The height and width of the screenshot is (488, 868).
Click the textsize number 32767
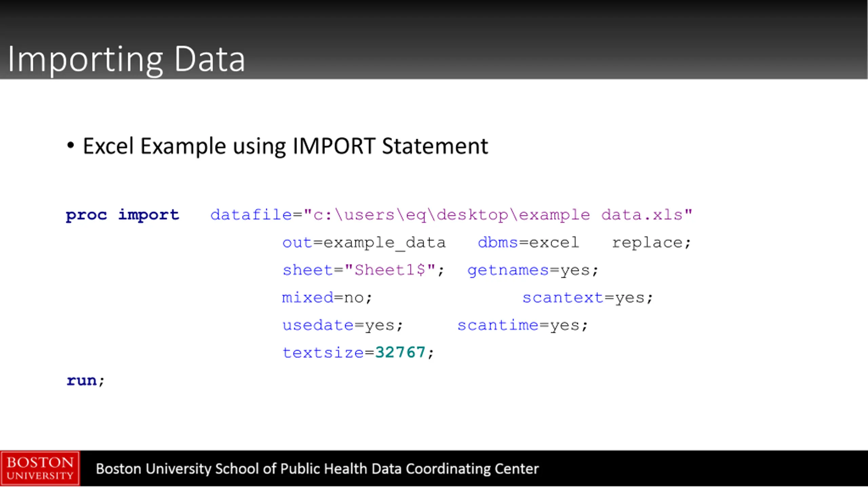pyautogui.click(x=400, y=352)
